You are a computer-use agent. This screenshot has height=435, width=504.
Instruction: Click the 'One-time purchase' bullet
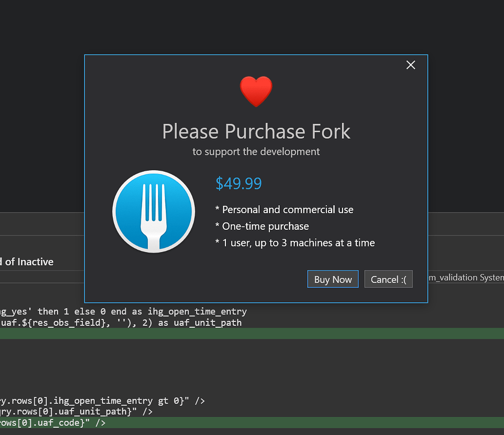262,226
